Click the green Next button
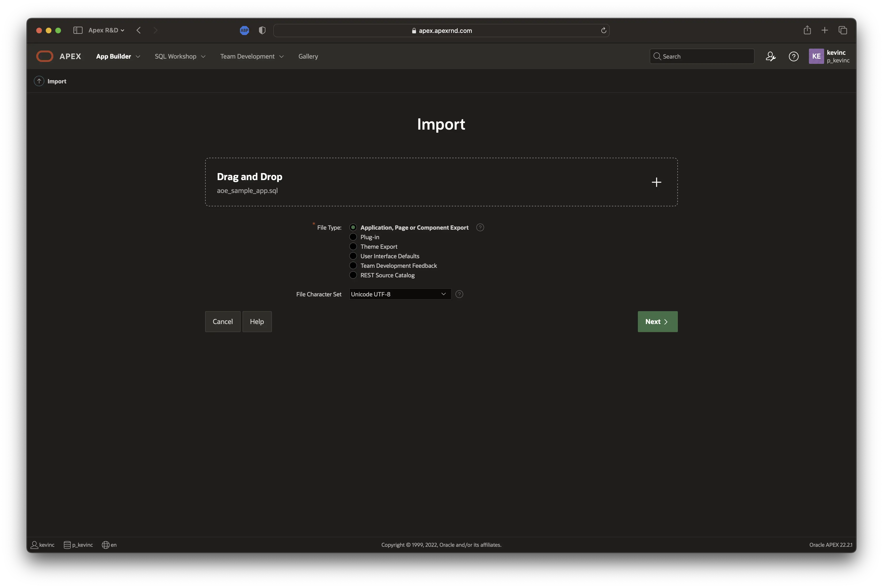This screenshot has height=588, width=883. click(657, 322)
